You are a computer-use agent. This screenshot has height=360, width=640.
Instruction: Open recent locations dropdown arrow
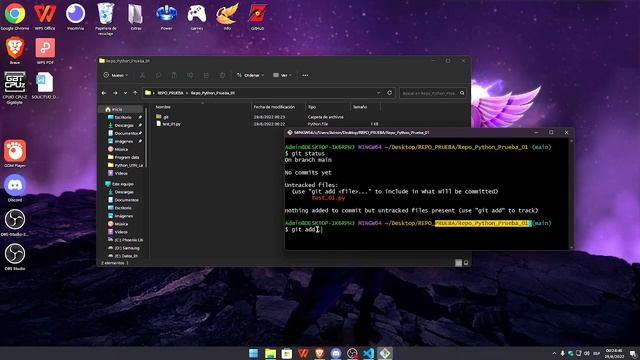tap(125, 93)
